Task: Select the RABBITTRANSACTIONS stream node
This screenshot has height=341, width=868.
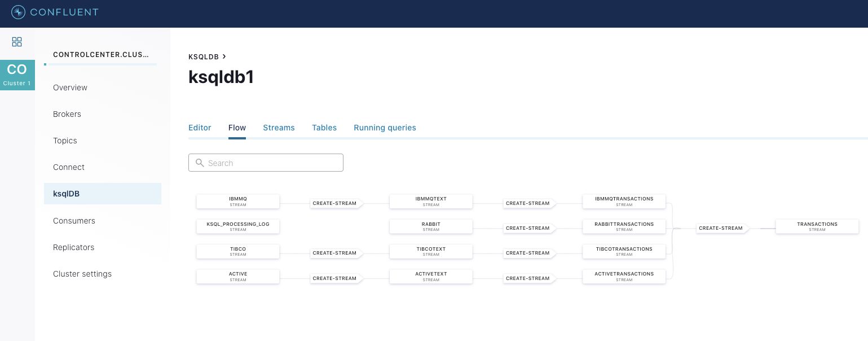Action: click(624, 226)
